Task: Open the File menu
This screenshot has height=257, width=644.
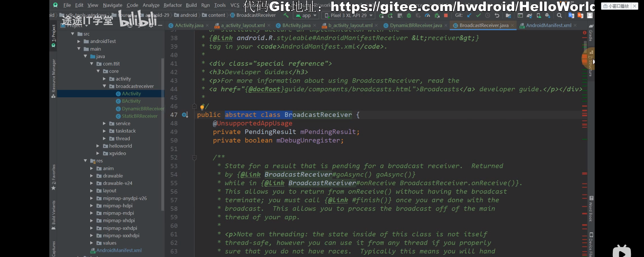Action: point(67,5)
